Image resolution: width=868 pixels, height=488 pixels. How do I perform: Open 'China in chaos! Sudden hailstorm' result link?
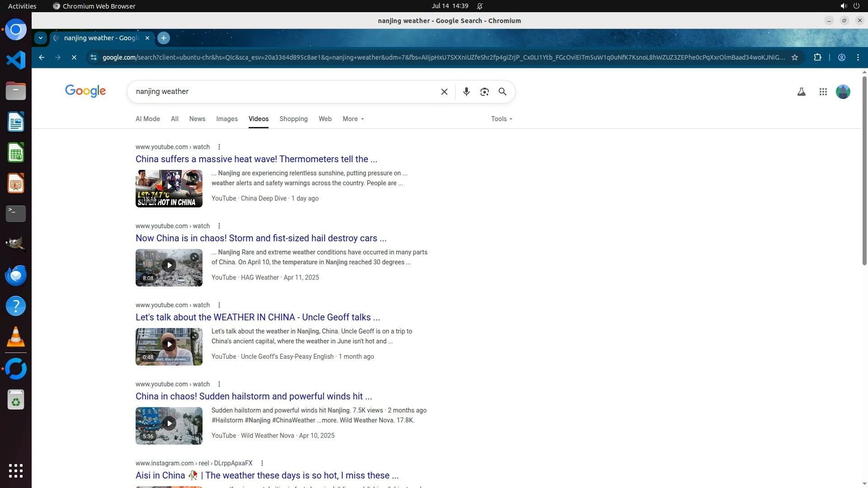click(254, 396)
